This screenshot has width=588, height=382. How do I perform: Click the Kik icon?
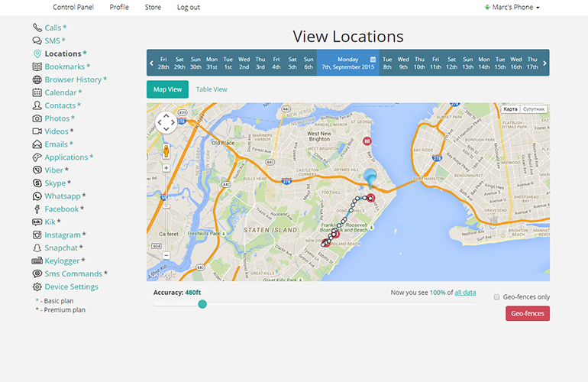[37, 222]
